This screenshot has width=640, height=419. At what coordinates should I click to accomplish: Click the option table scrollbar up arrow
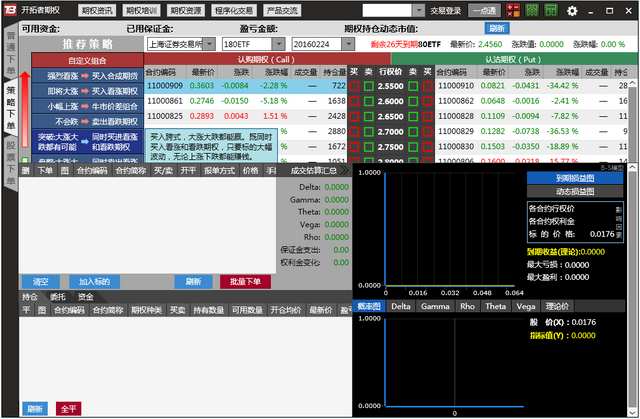pos(633,83)
